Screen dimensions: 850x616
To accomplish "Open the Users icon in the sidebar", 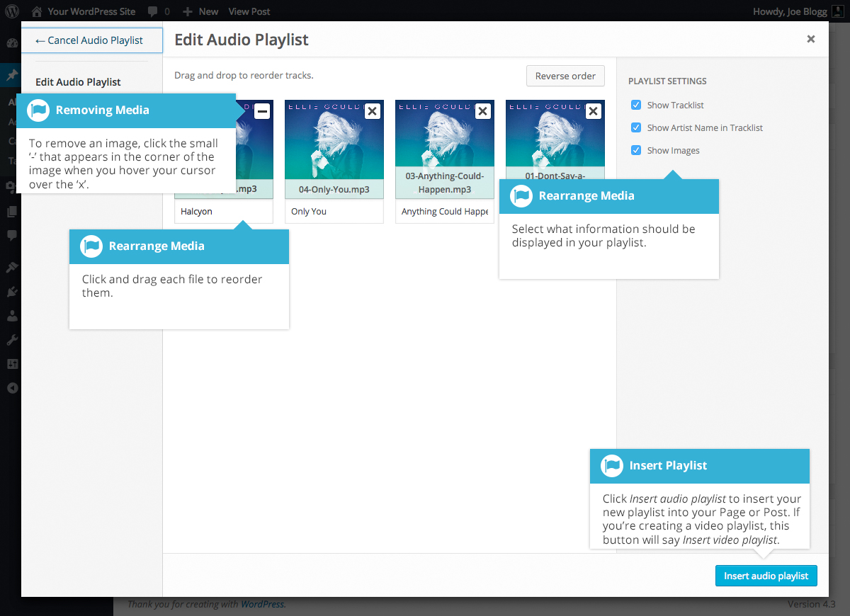I will 12,316.
